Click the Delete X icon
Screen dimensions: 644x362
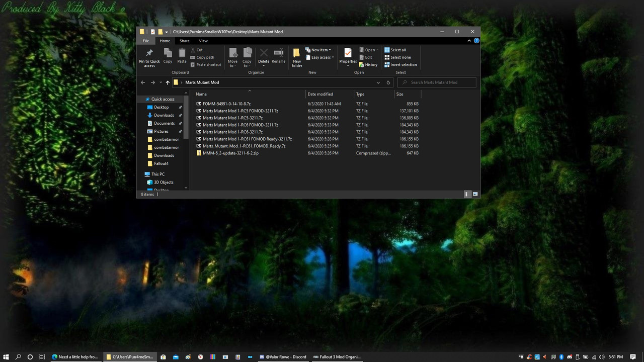point(264,53)
